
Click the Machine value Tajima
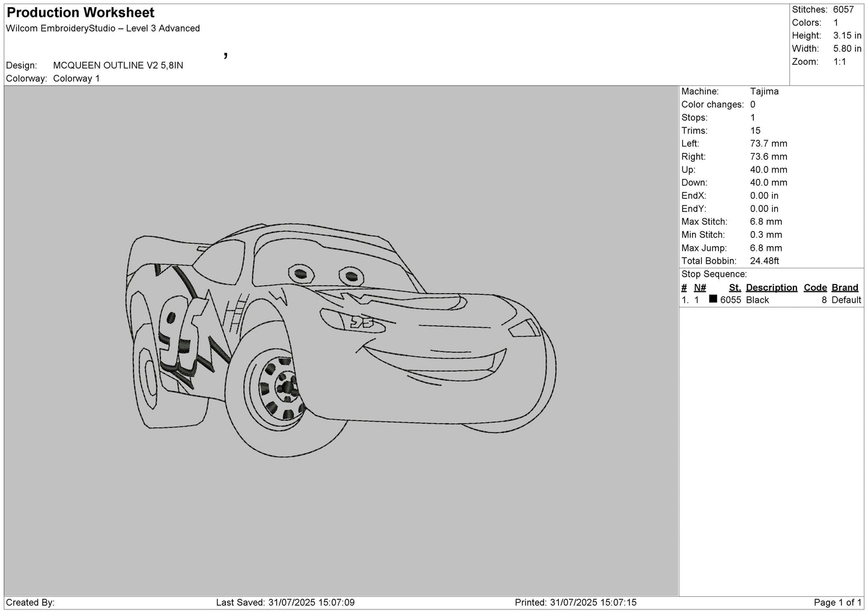tap(764, 91)
